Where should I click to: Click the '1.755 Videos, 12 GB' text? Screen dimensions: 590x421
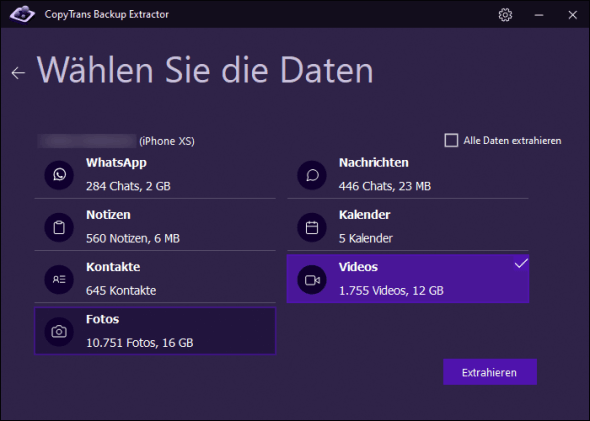(x=391, y=290)
